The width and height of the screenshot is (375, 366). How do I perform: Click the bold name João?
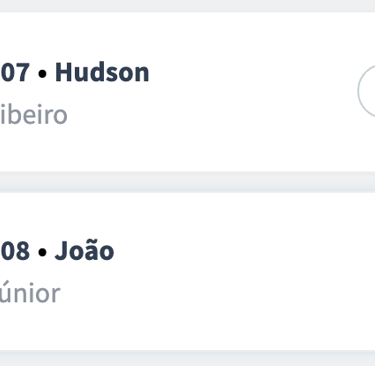pos(85,250)
